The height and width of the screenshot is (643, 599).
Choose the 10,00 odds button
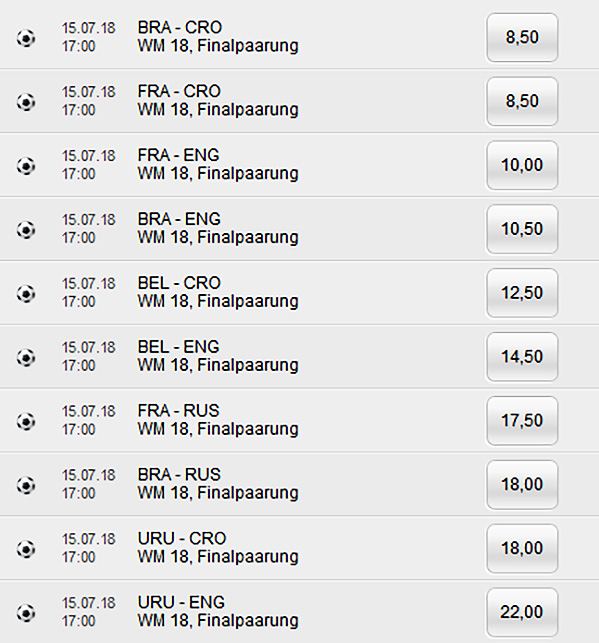click(522, 165)
